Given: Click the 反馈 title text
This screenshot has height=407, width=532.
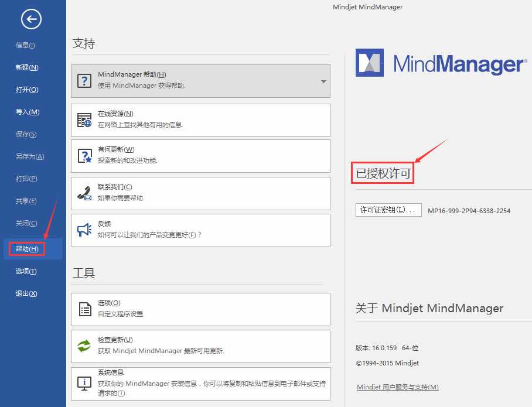Looking at the screenshot, I should [104, 224].
